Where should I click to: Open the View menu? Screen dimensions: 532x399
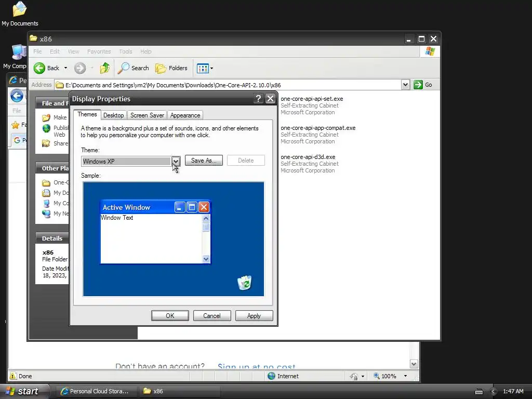[73, 51]
